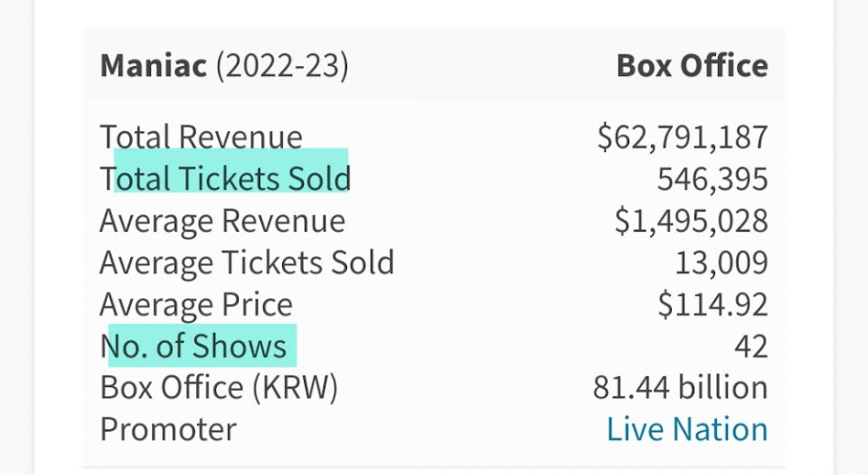Click the 81.44 billion KRW value
Viewport: 868px width, 475px height.
[x=680, y=387]
